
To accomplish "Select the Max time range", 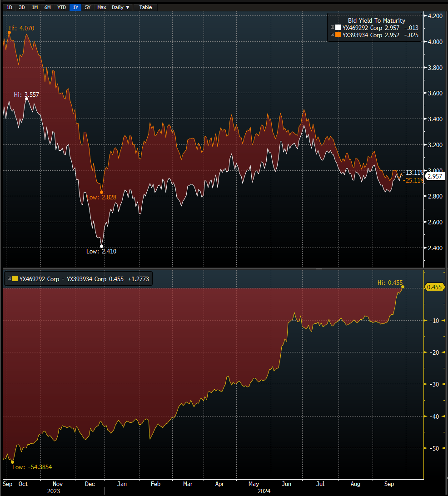I will point(101,7).
